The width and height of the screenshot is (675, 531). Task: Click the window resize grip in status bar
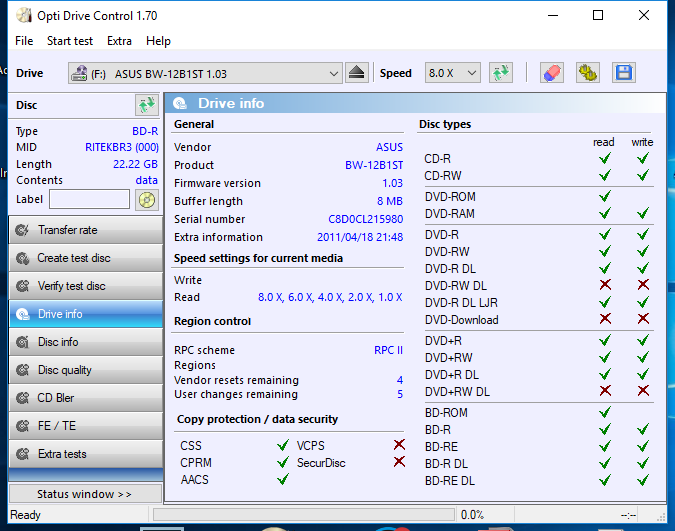[x=661, y=517]
